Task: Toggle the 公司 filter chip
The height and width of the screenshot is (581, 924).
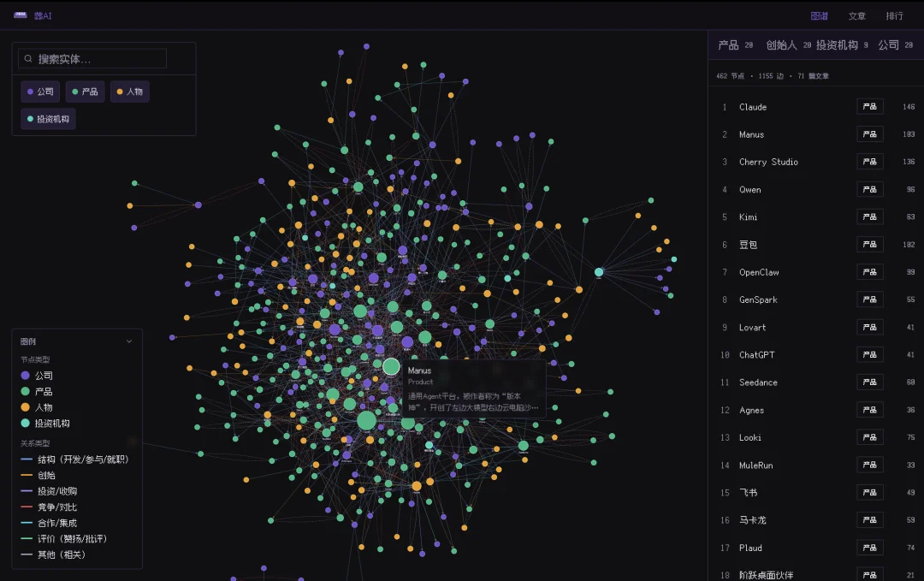Action: [41, 92]
